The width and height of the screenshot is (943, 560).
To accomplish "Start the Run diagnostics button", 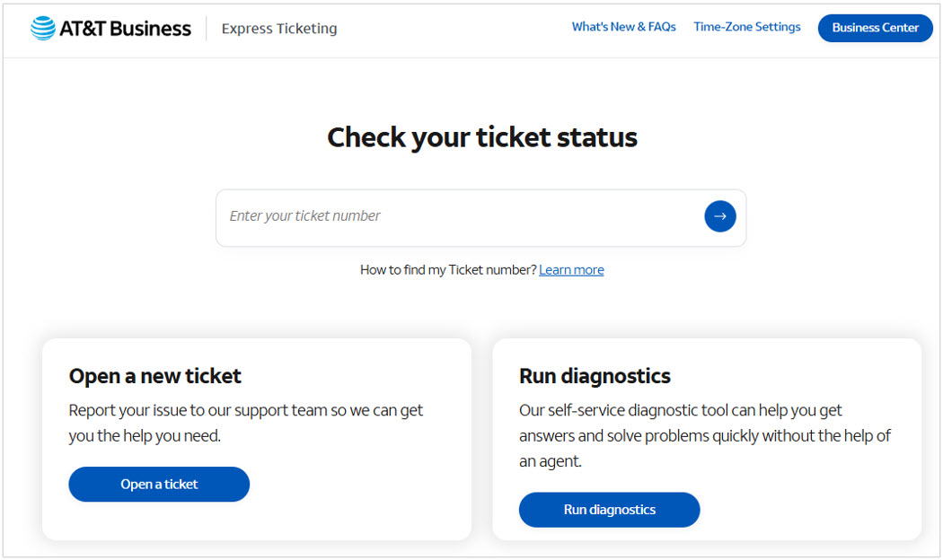I will [x=609, y=510].
